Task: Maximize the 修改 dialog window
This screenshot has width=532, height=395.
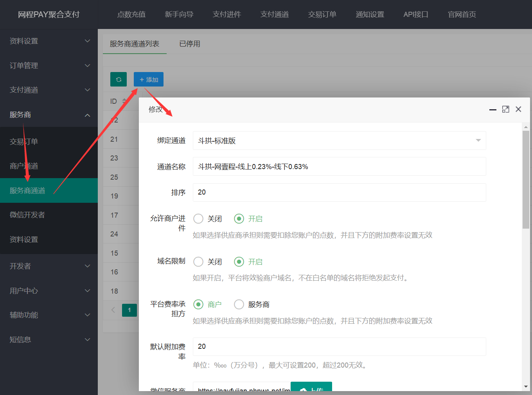Action: (x=505, y=109)
